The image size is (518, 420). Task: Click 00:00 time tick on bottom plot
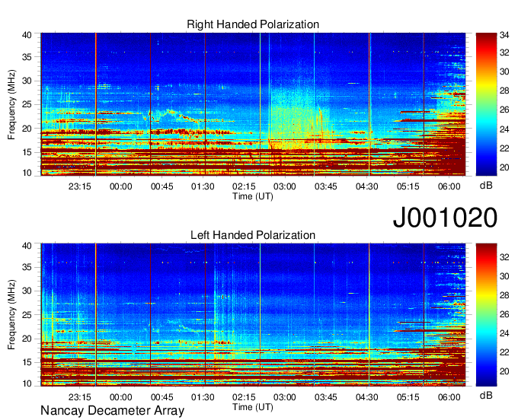click(x=120, y=397)
